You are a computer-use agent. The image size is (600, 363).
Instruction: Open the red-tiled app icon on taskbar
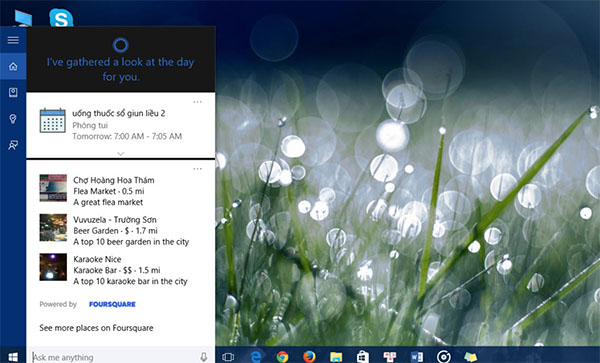[x=390, y=357]
